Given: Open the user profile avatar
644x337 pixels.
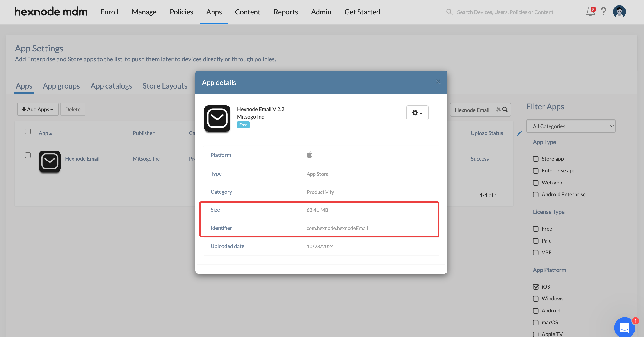Looking at the screenshot, I should pyautogui.click(x=619, y=11).
